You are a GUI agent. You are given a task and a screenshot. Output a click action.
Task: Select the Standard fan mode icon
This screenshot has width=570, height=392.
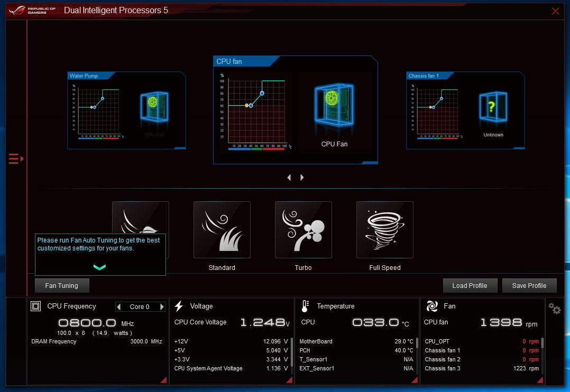(x=222, y=230)
